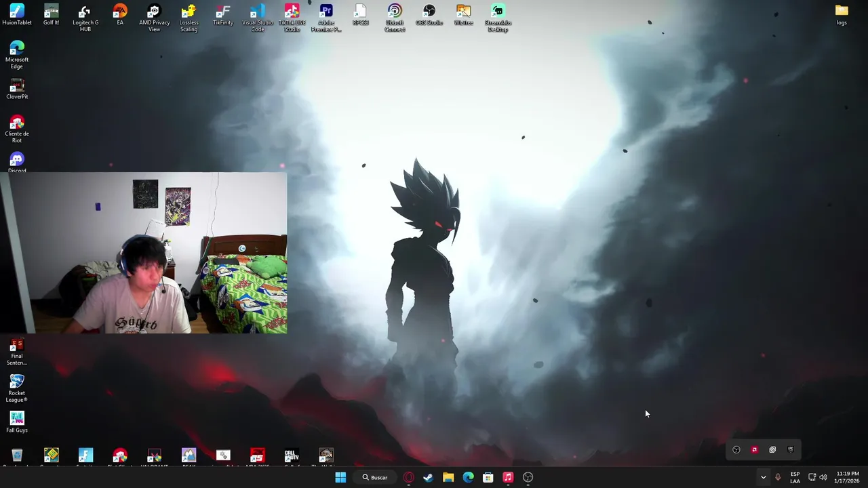Click the AMD Software icon in the tray overflow

tap(754, 449)
